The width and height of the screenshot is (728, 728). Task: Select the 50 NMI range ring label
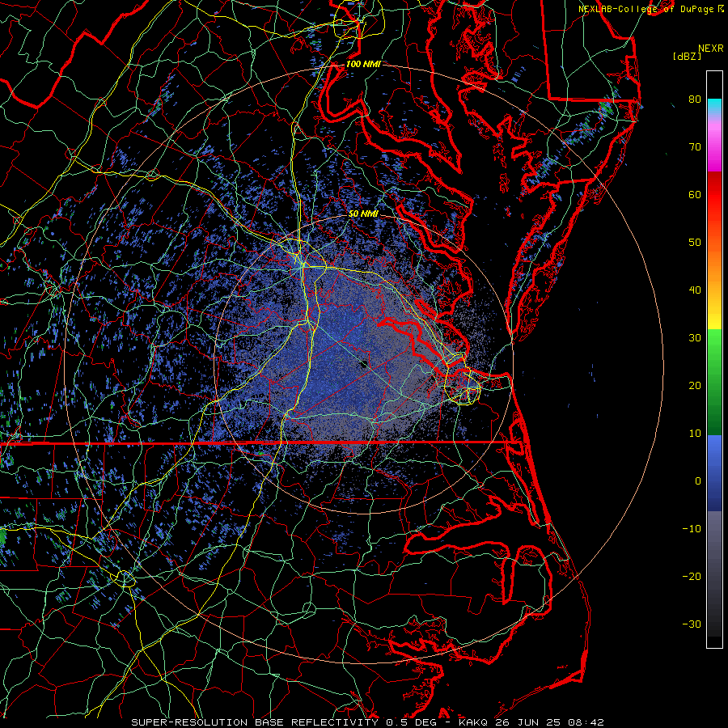363,214
